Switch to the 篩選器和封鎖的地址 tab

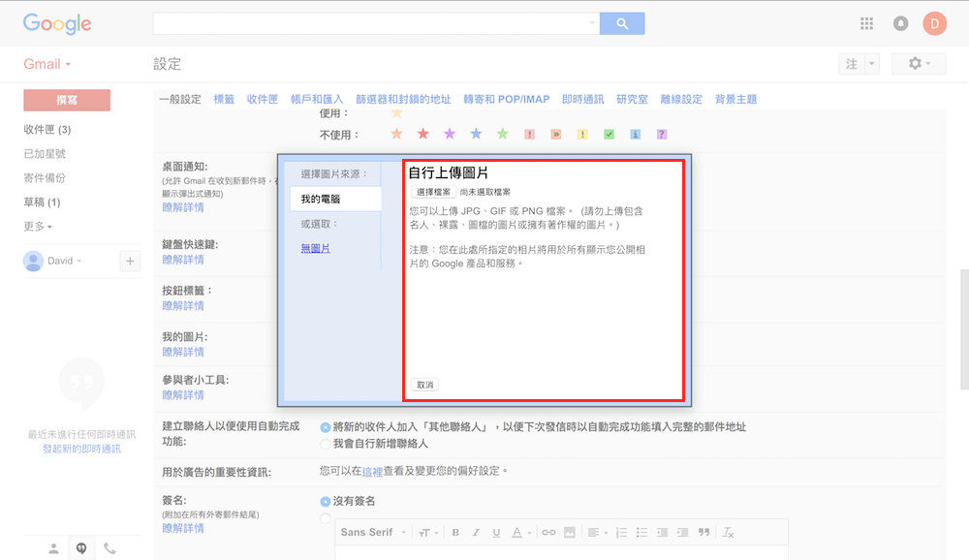[x=403, y=99]
